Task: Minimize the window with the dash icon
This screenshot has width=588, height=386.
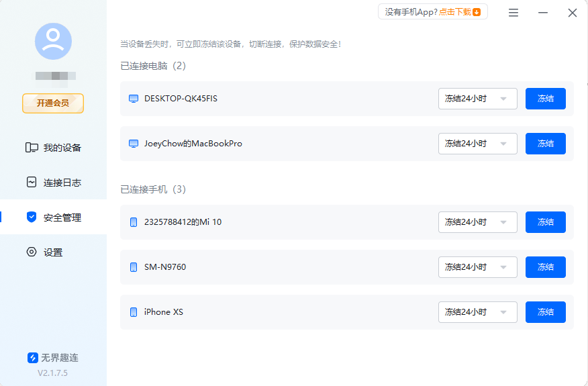Action: 542,13
